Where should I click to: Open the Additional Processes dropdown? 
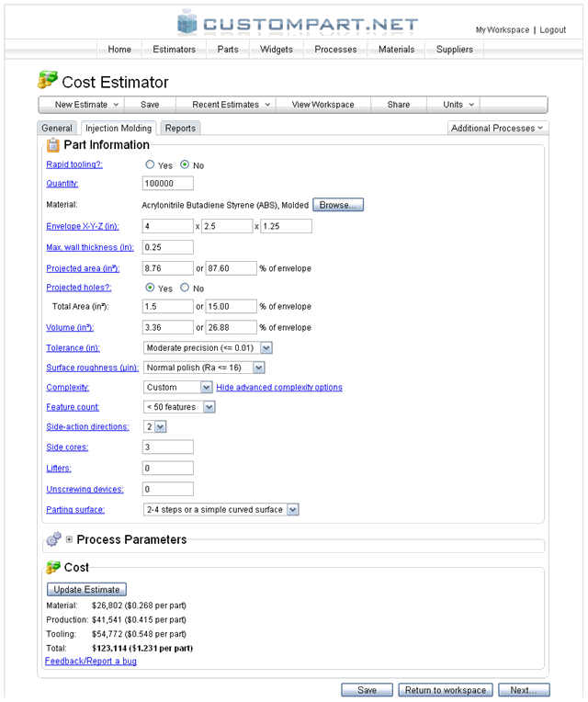point(497,129)
